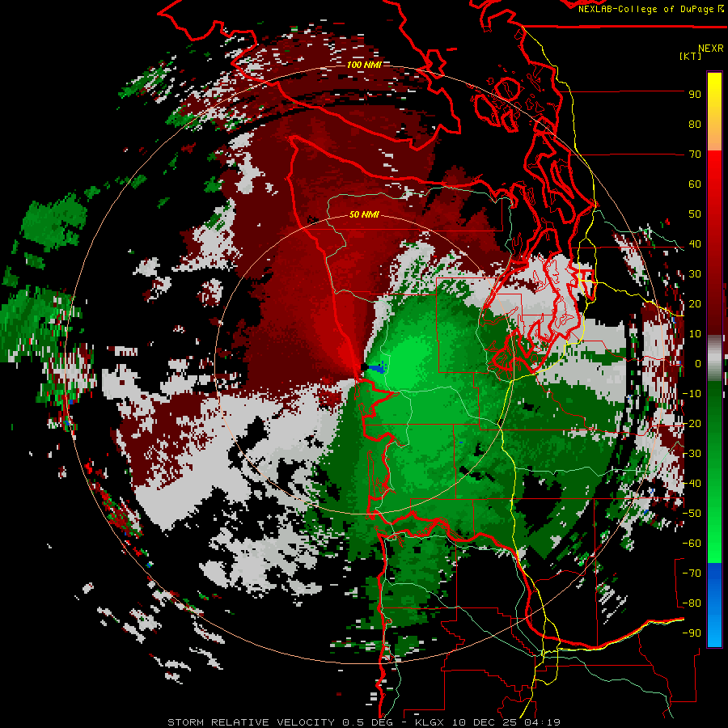Pick the gray zero-velocity segment of color bar
728x728 pixels.
tap(714, 358)
